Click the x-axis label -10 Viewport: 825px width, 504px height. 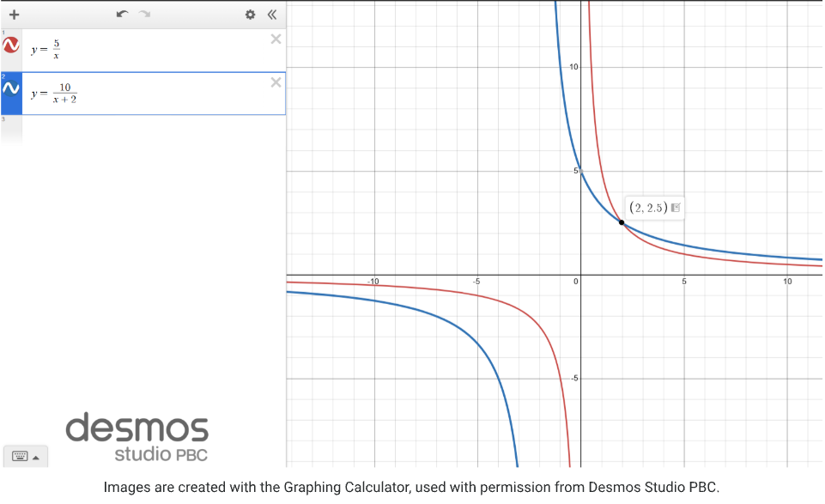point(373,282)
